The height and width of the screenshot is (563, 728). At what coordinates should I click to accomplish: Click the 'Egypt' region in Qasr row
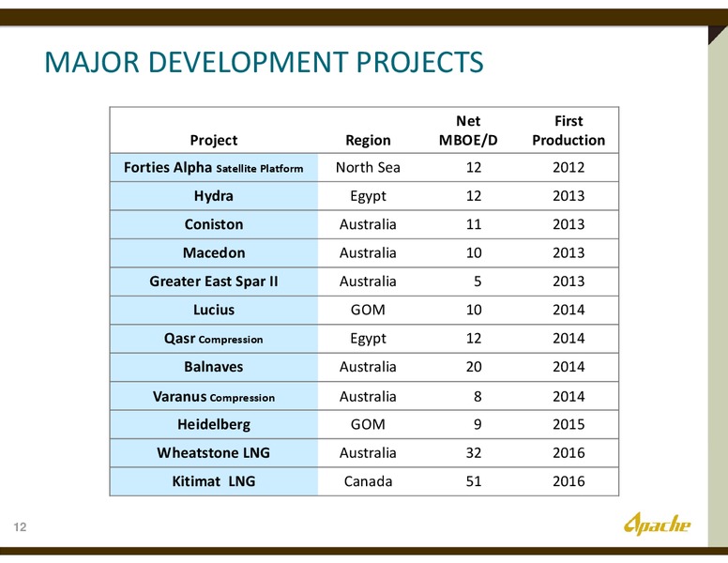click(368, 339)
